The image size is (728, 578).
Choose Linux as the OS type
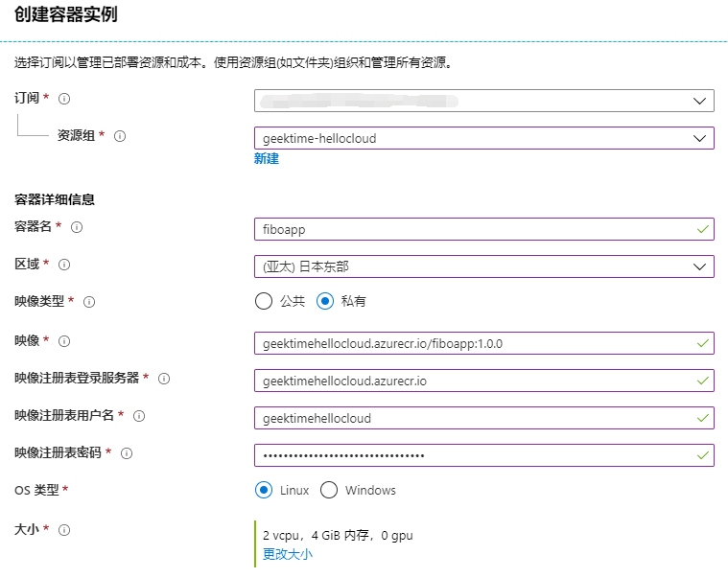[x=265, y=490]
